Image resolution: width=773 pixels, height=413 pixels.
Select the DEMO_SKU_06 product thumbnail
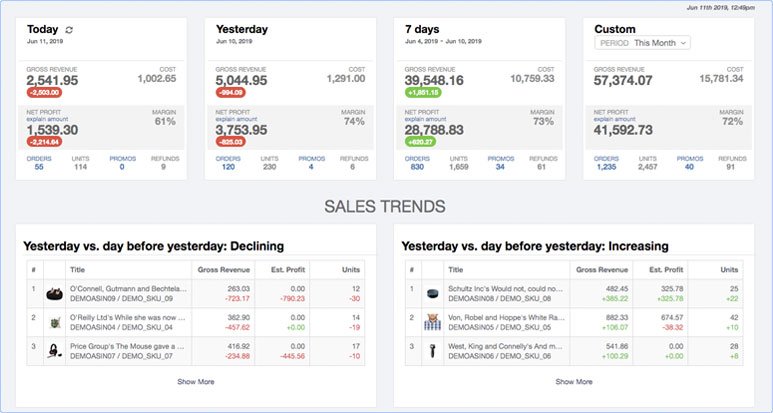click(432, 351)
